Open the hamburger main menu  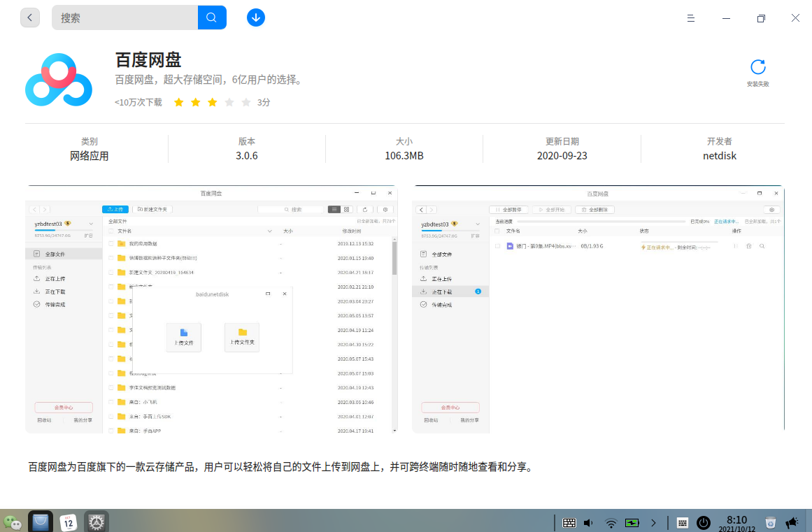690,18
